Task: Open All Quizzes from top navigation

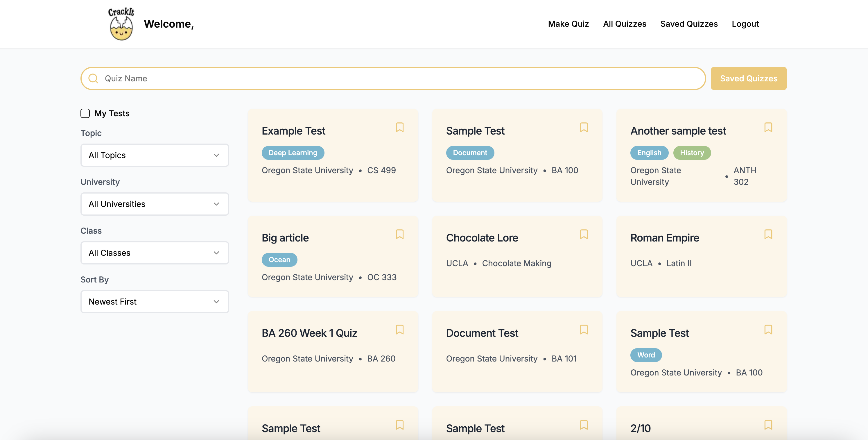Action: coord(624,24)
